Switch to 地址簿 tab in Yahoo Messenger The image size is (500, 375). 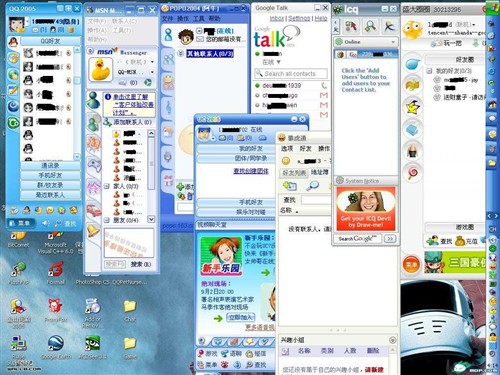click(x=319, y=172)
